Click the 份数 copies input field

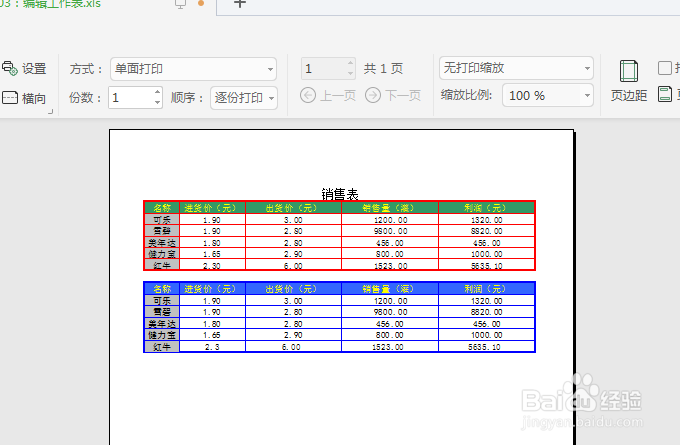(x=131, y=98)
